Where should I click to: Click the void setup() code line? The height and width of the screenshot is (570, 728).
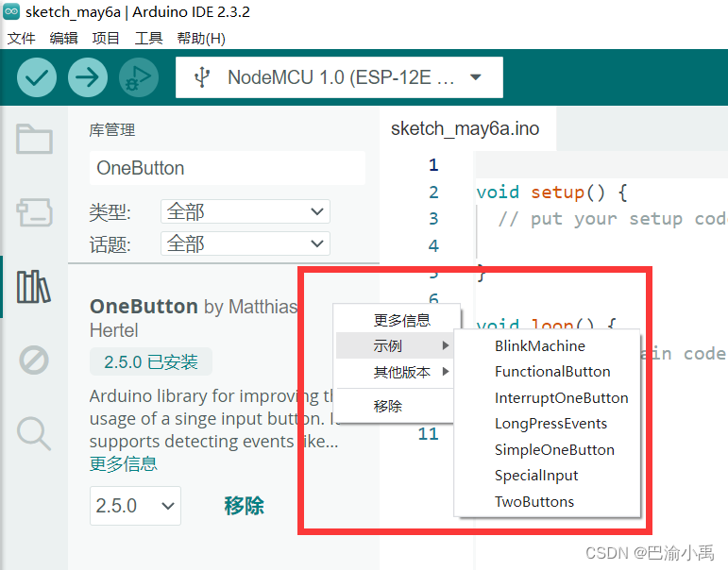[552, 193]
